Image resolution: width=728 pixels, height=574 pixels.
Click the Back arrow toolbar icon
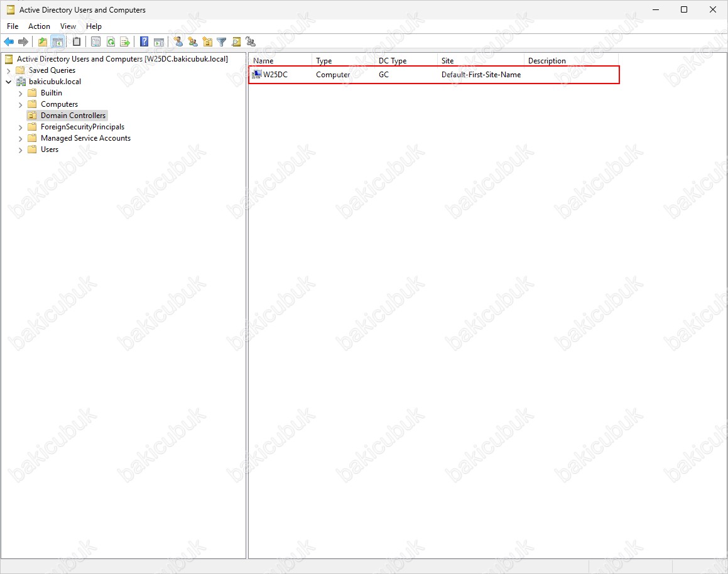tap(9, 41)
